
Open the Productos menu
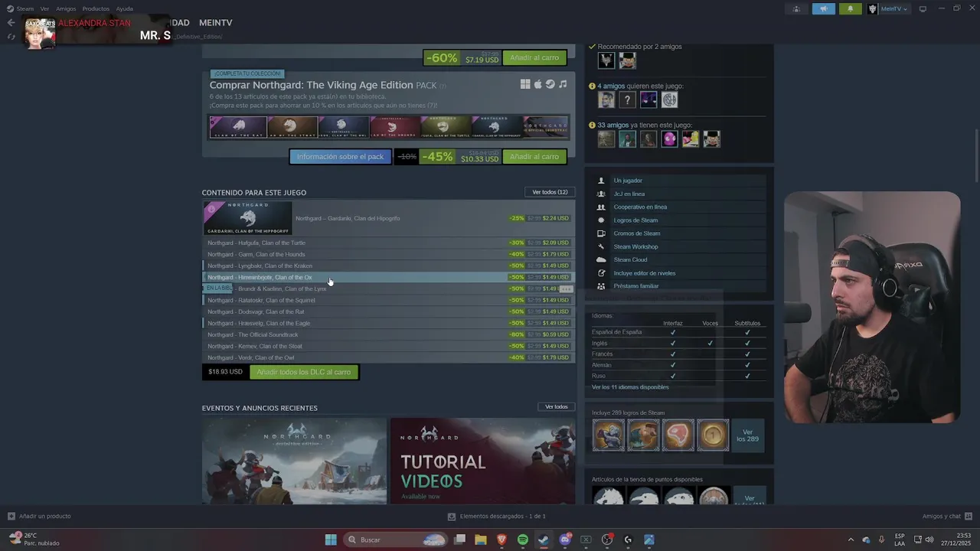tap(96, 8)
